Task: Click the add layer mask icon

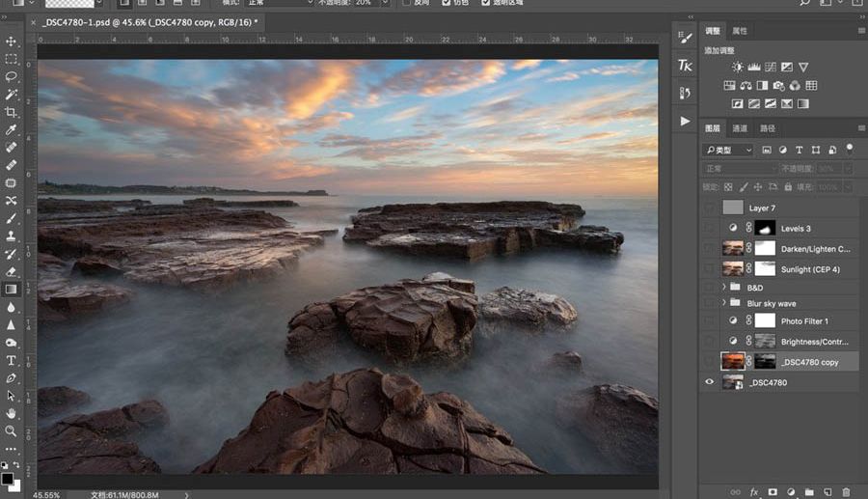Action: 773,492
